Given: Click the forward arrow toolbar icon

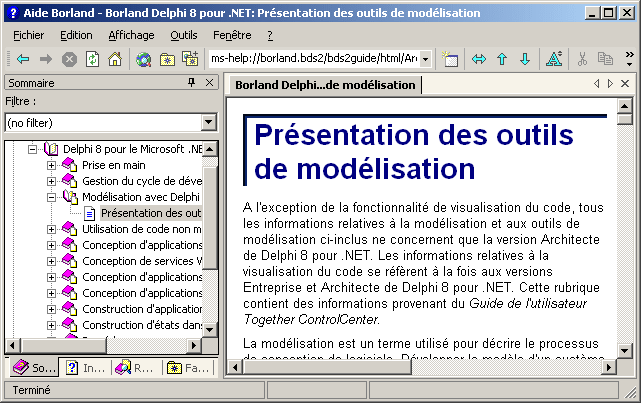Looking at the screenshot, I should [46, 59].
